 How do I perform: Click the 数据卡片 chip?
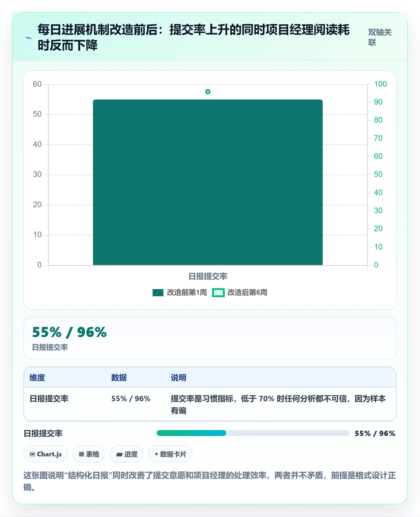click(170, 454)
